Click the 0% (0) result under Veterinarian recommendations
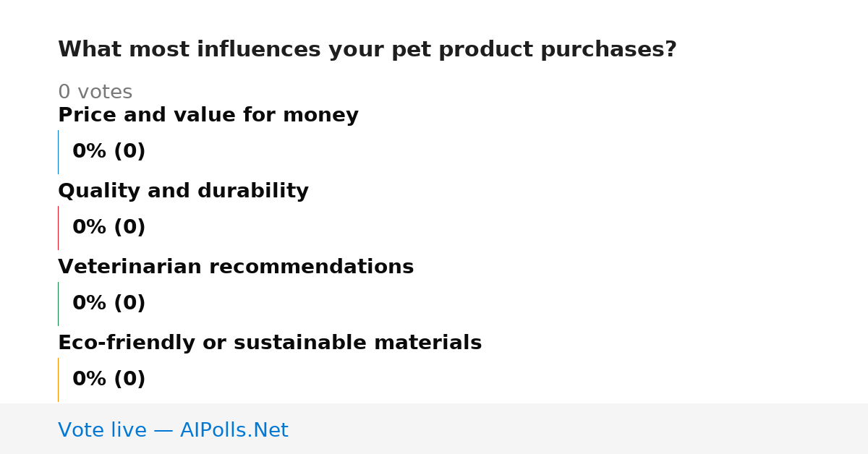 click(109, 304)
